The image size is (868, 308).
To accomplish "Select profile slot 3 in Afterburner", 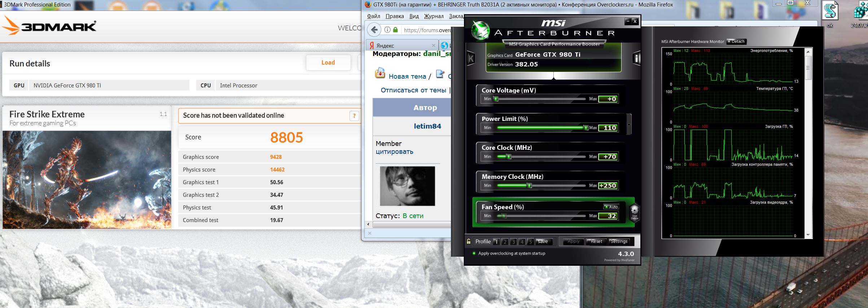I will coord(513,242).
